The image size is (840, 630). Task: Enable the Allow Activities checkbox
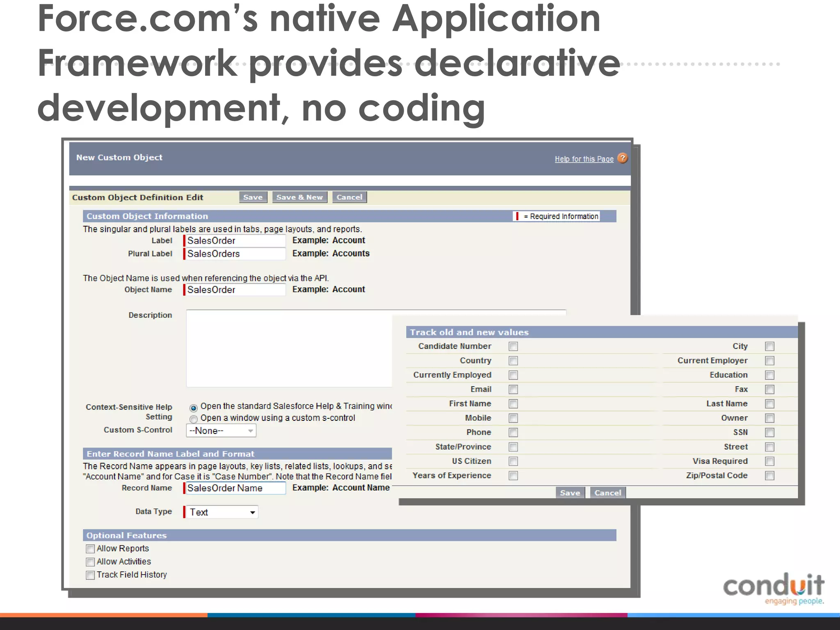point(90,562)
